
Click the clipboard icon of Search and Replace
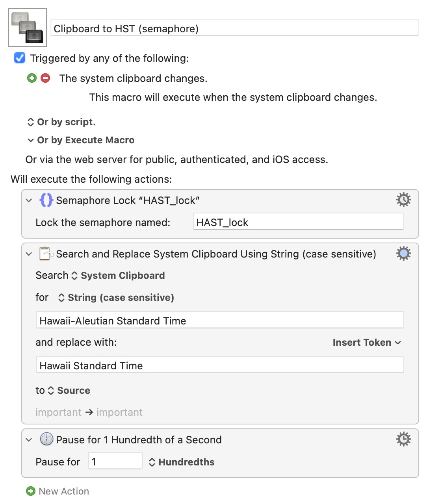[x=45, y=254]
